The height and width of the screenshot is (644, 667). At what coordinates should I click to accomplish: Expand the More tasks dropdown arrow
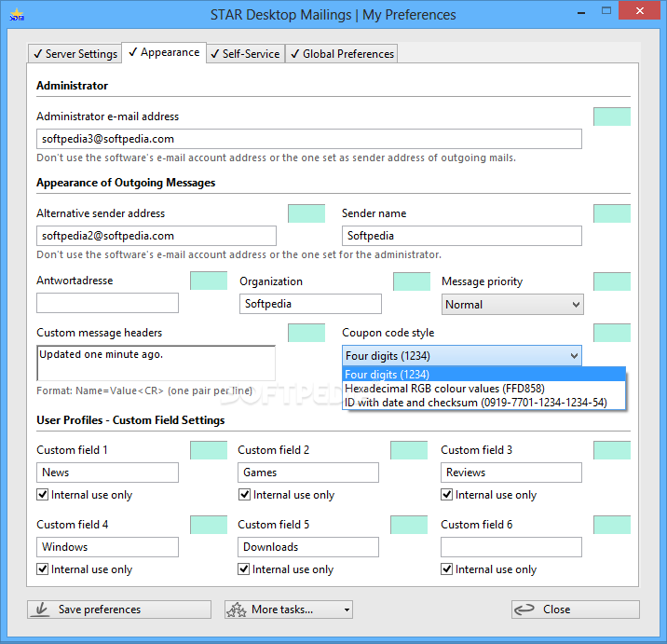point(347,610)
